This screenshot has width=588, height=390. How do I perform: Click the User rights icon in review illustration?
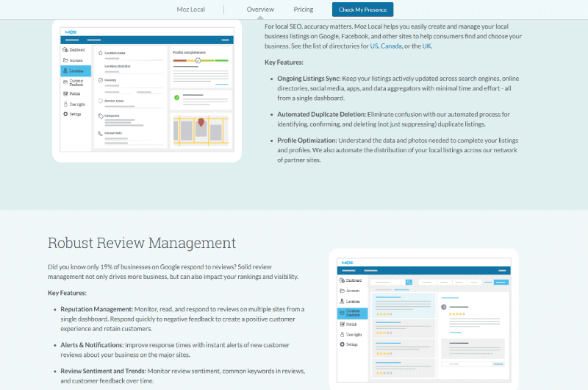pyautogui.click(x=342, y=335)
